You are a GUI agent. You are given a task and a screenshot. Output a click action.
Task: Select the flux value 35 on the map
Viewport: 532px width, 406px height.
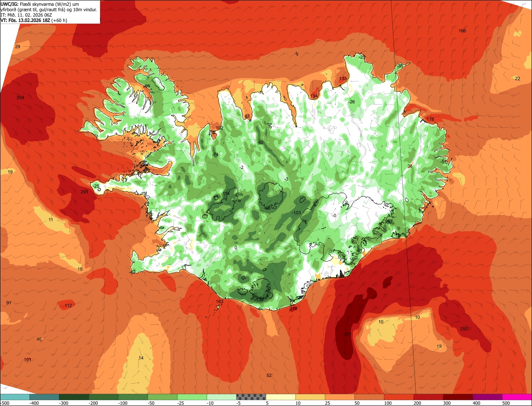point(401,66)
